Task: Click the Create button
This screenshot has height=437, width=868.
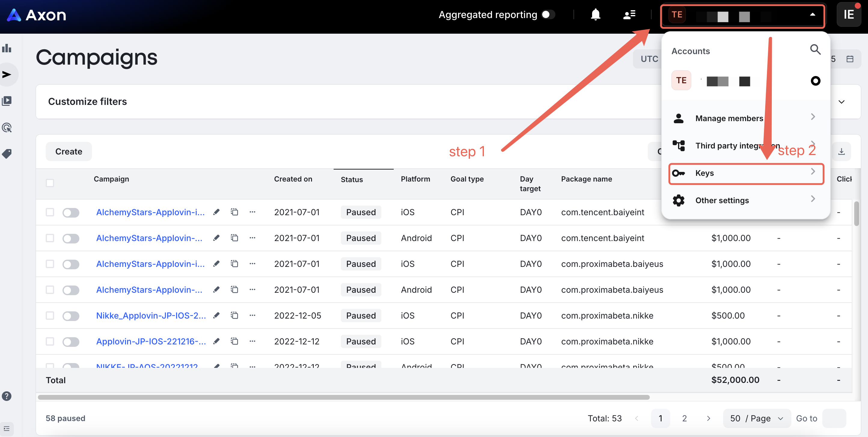Action: point(69,151)
